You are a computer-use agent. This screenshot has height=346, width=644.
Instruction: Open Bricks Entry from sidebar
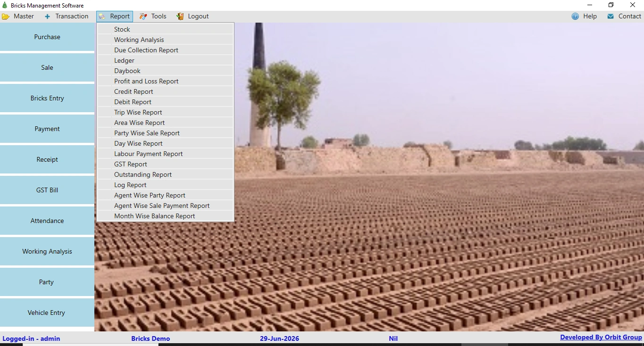point(47,98)
